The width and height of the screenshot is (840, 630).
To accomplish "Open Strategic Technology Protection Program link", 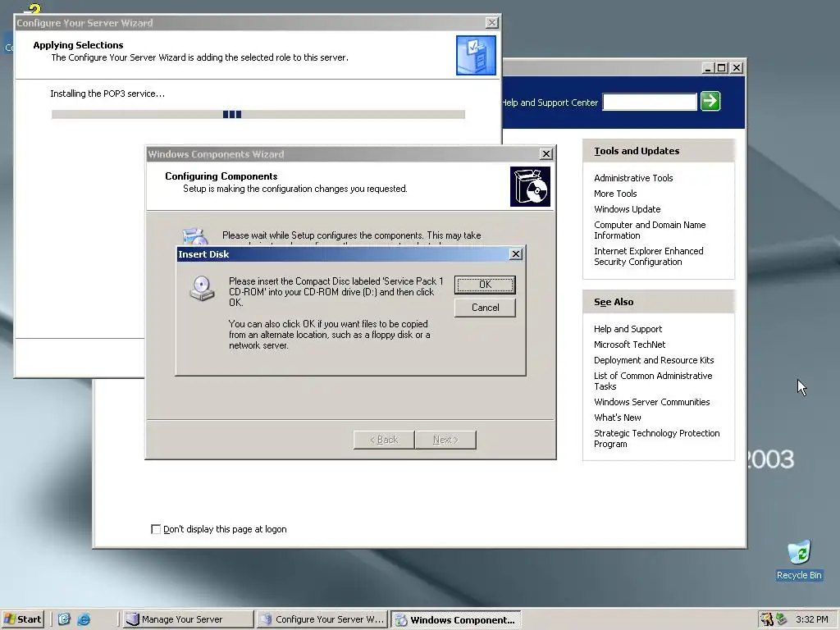I will pos(656,438).
